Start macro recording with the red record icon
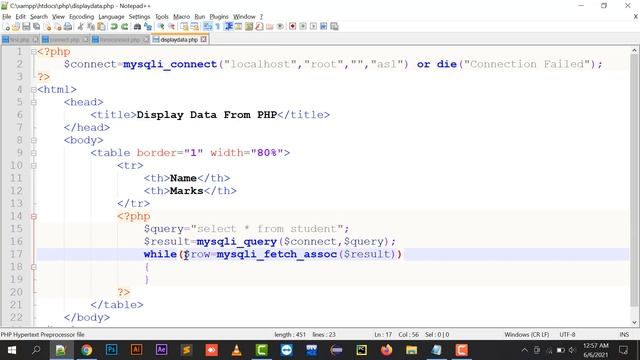The height and width of the screenshot is (360, 640). [x=293, y=27]
